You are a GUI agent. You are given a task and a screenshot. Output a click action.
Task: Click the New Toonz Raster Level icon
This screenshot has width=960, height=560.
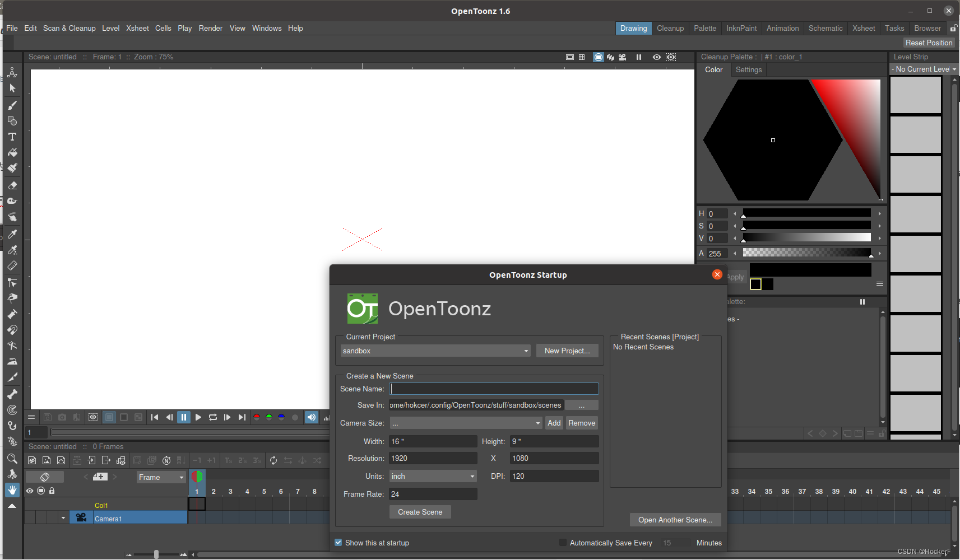32,460
